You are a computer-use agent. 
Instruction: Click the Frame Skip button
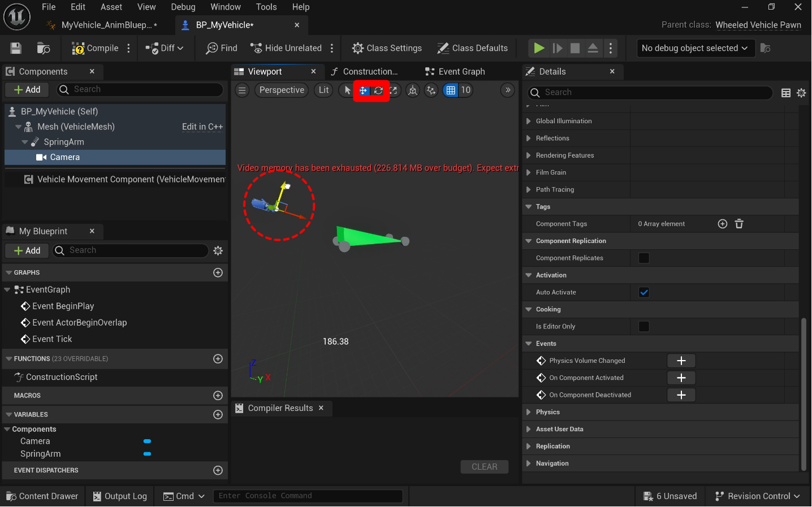pyautogui.click(x=558, y=48)
